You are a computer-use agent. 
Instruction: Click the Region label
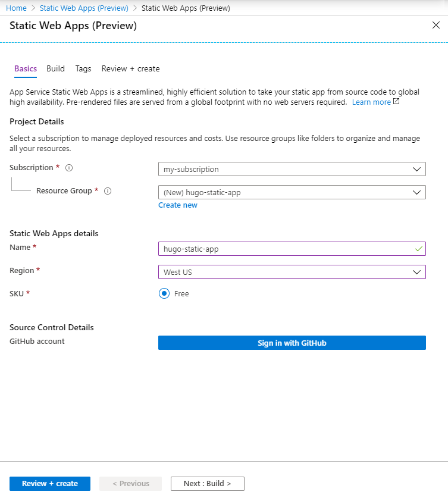tap(22, 271)
